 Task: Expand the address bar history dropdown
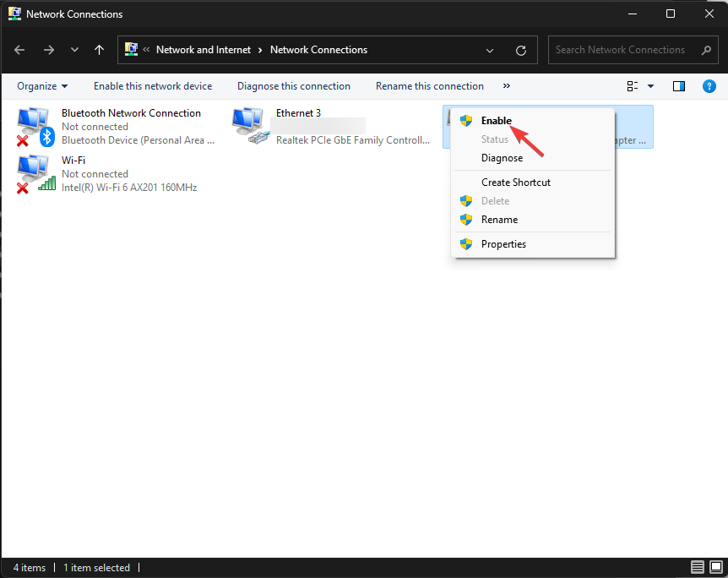click(x=490, y=50)
